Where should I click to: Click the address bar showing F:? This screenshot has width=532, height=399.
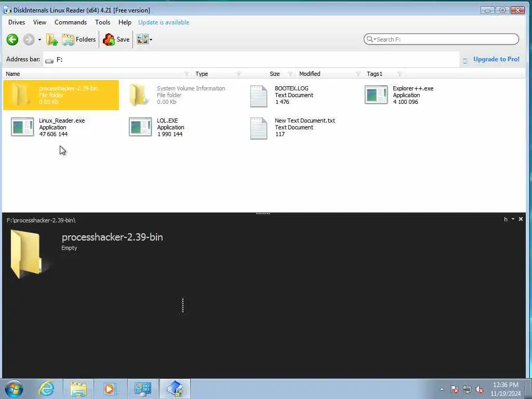click(x=251, y=60)
